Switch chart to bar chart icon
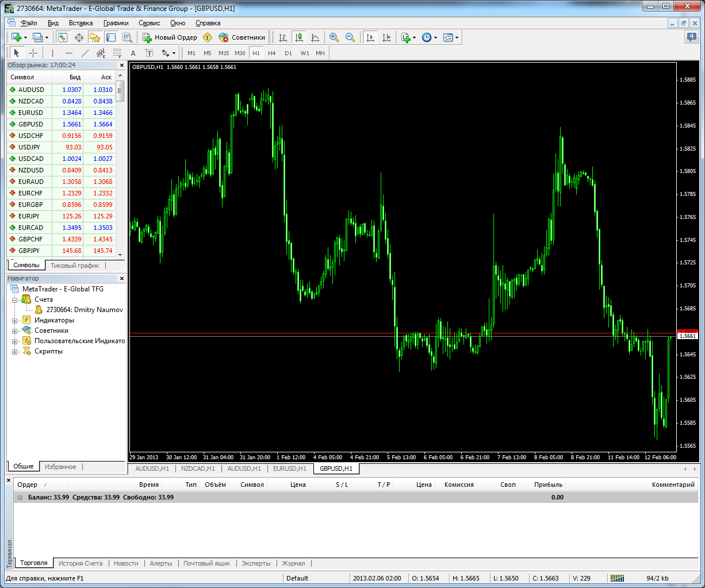Viewport: 705px width, 588px height. coord(282,37)
